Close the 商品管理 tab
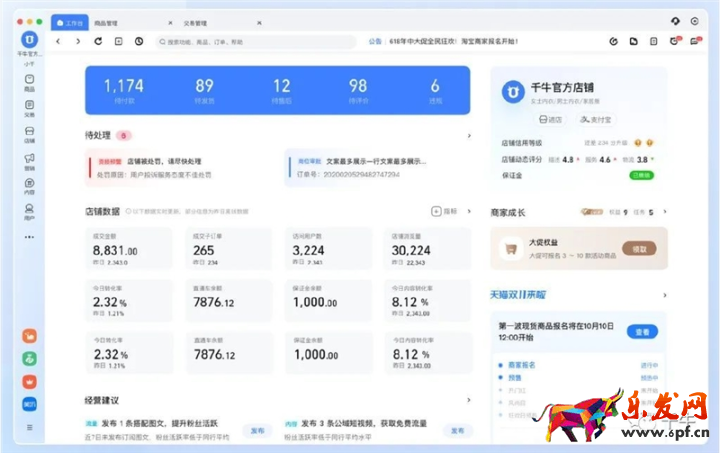The height and width of the screenshot is (453, 720). tap(167, 22)
